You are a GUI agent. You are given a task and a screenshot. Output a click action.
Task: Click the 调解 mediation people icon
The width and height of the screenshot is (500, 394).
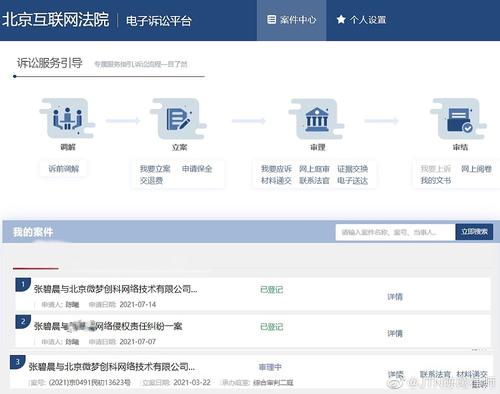68,119
